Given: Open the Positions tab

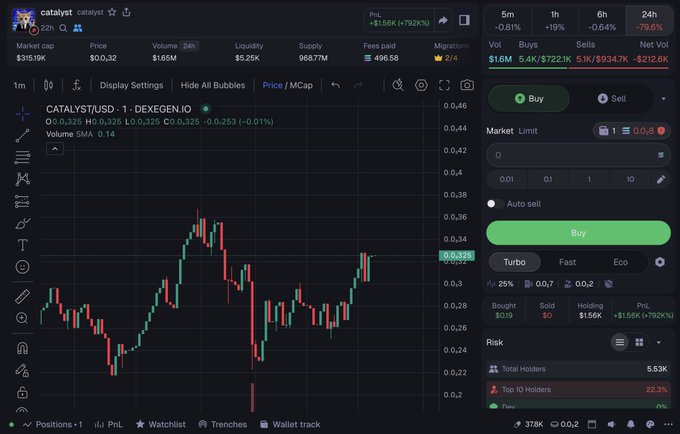Looking at the screenshot, I should pyautogui.click(x=53, y=424).
